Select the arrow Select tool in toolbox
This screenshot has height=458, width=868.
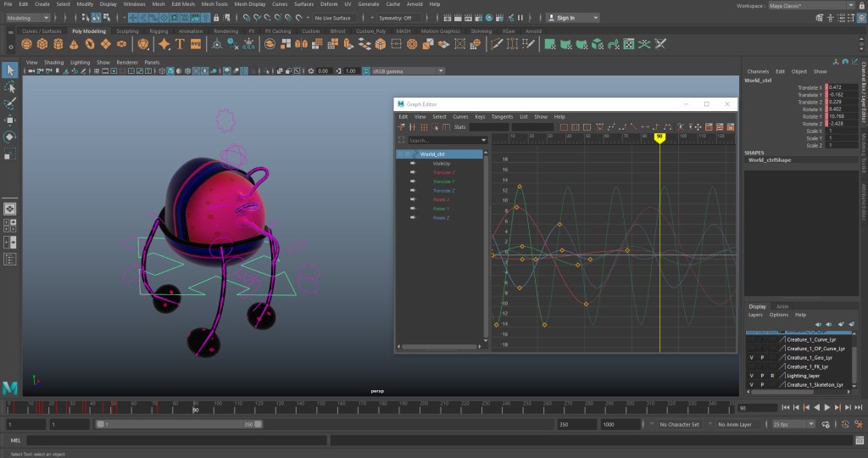pyautogui.click(x=10, y=70)
